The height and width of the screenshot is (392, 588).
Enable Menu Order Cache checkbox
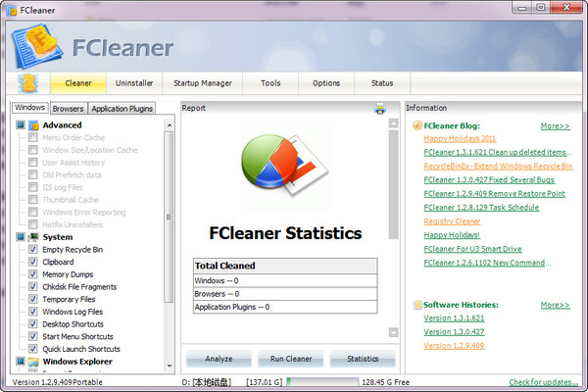point(33,137)
